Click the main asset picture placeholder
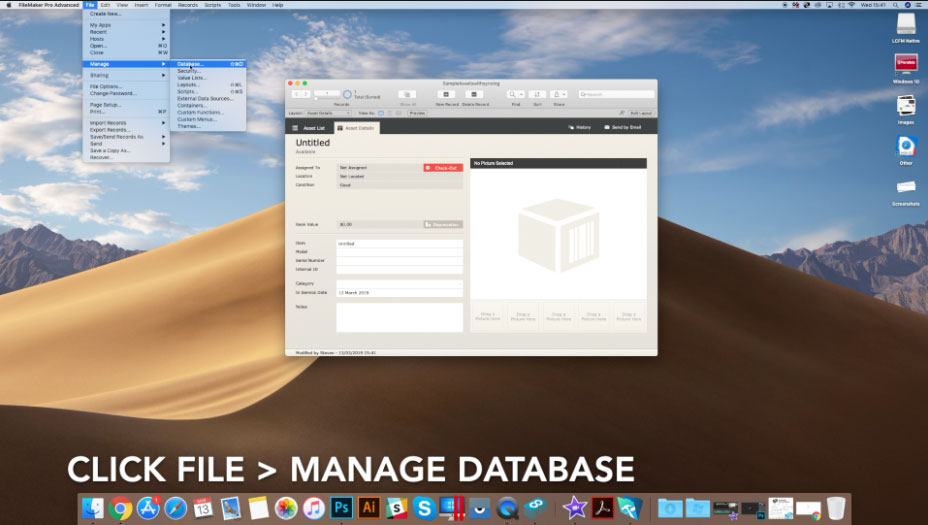 [558, 234]
